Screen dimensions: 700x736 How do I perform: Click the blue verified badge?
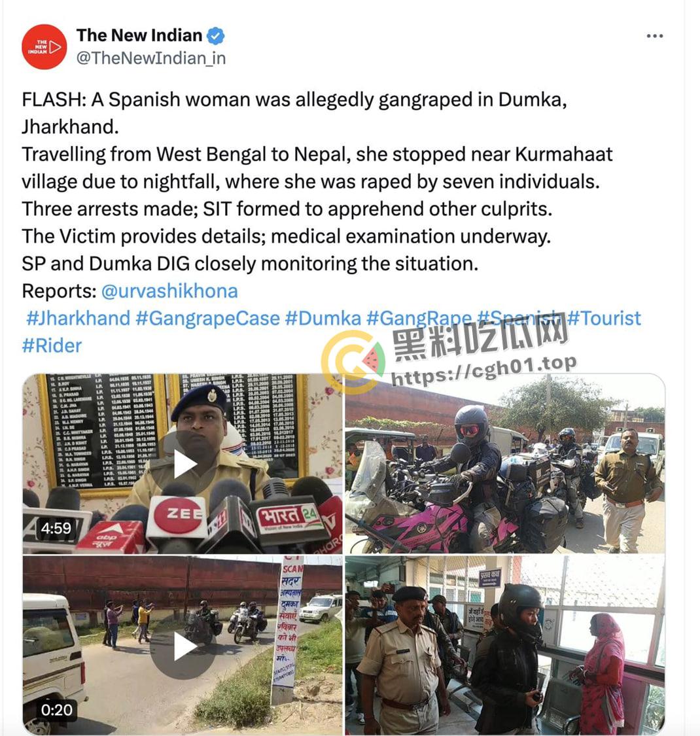[x=215, y=36]
